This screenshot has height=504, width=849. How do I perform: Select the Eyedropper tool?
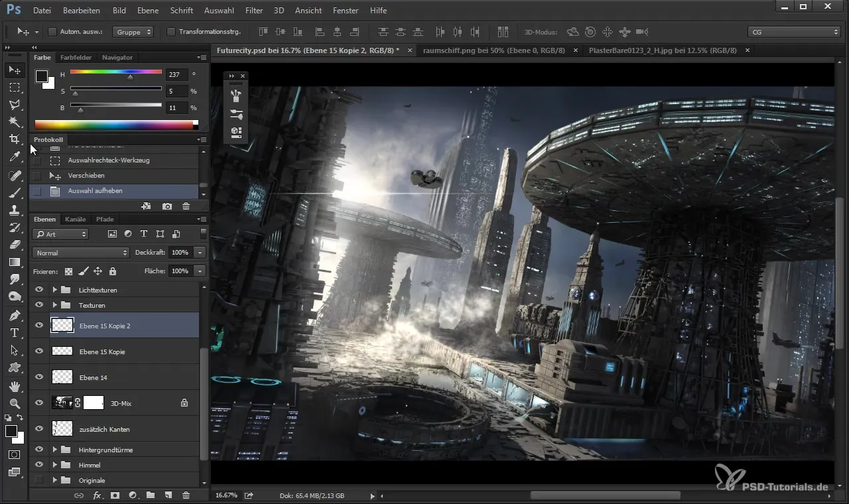(x=15, y=157)
